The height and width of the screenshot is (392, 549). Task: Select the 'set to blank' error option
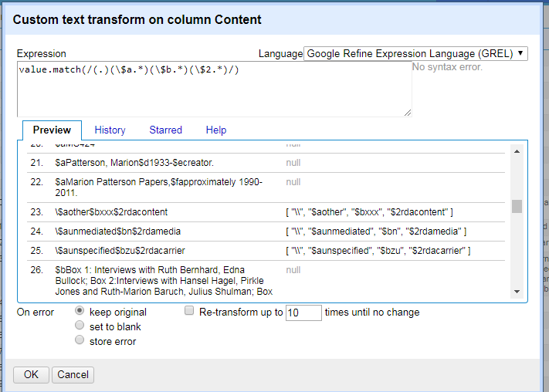80,325
